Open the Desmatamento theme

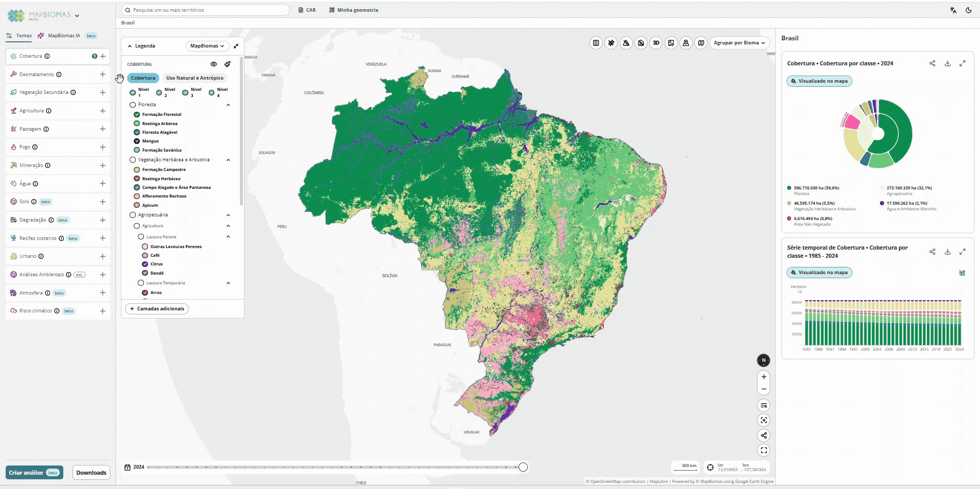[x=58, y=75]
